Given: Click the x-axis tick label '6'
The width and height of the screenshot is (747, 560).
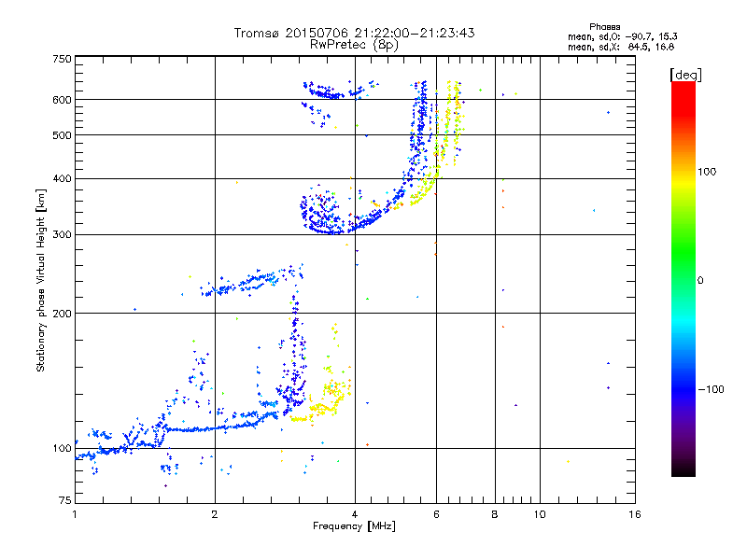Looking at the screenshot, I should click(x=436, y=514).
